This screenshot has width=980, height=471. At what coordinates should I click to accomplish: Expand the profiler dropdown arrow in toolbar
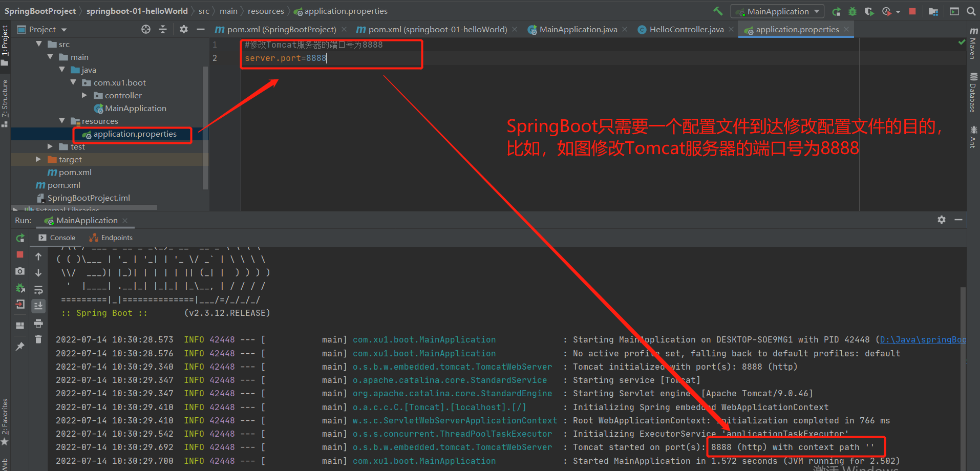point(898,12)
